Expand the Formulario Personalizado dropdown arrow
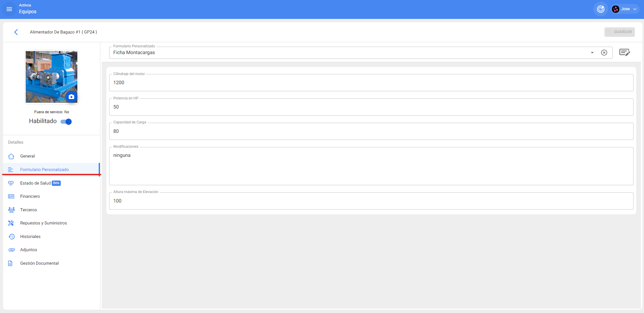The width and height of the screenshot is (644, 313). click(x=592, y=53)
